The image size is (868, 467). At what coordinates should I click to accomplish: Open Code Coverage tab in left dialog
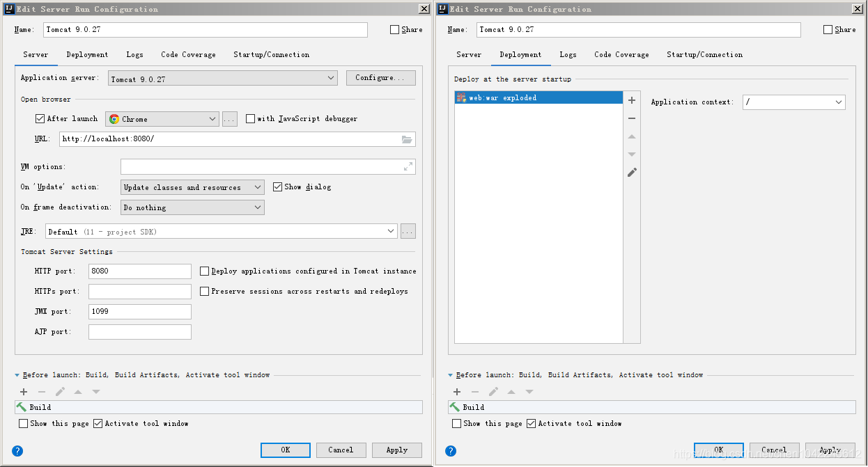[188, 55]
